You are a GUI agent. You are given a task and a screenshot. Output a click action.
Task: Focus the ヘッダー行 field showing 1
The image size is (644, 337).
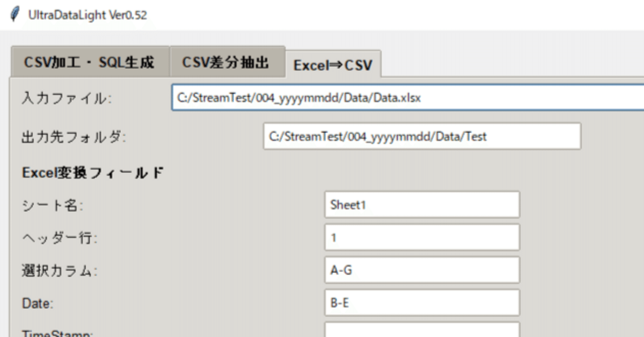[422, 237]
